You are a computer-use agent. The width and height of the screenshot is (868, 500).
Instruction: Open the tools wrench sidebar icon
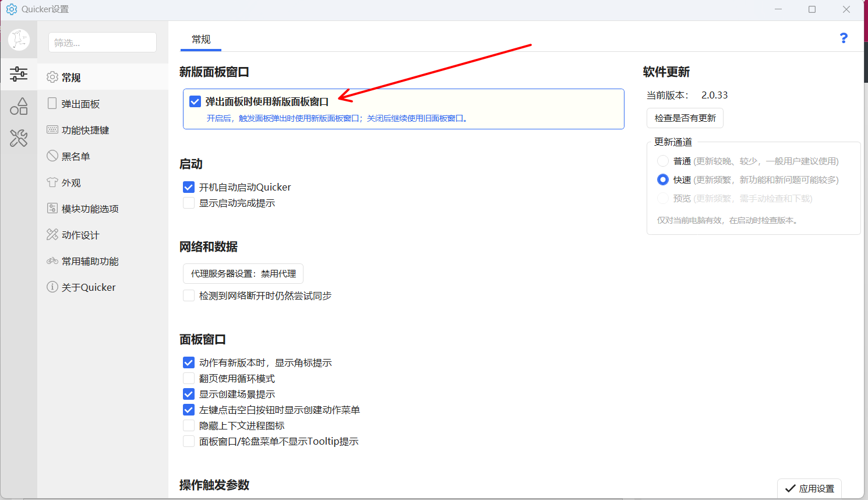coord(19,138)
